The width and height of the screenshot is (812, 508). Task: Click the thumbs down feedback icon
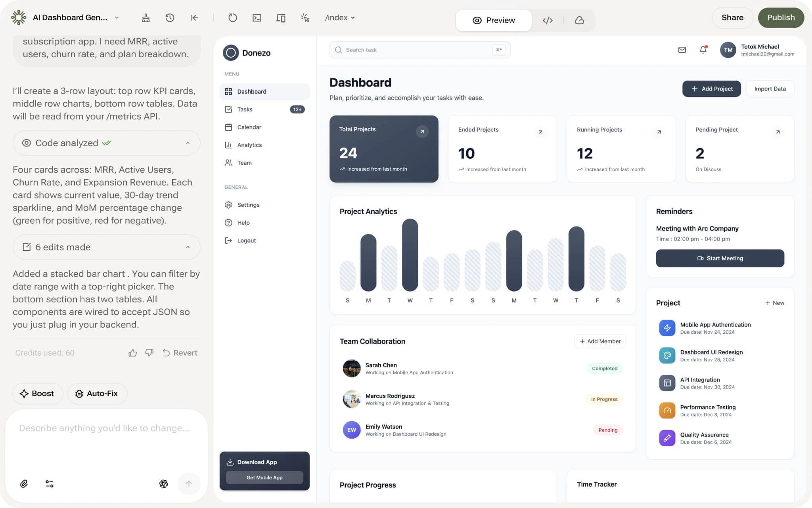click(149, 353)
